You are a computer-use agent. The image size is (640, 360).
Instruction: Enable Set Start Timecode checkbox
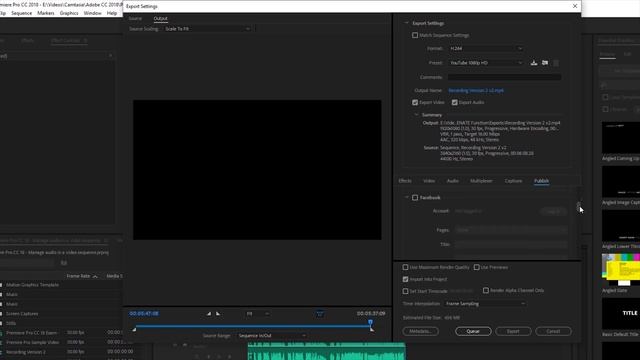pos(405,291)
